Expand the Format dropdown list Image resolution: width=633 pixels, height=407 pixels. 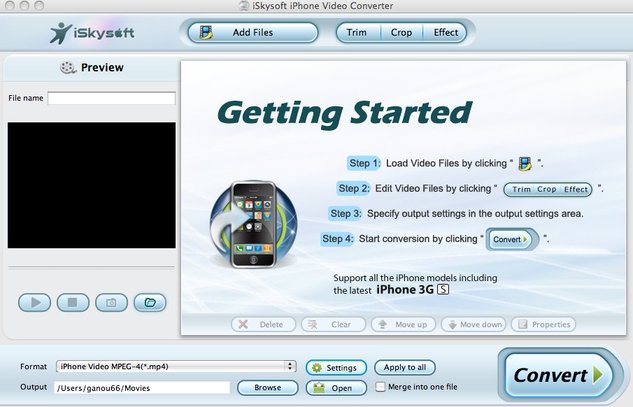coord(290,367)
